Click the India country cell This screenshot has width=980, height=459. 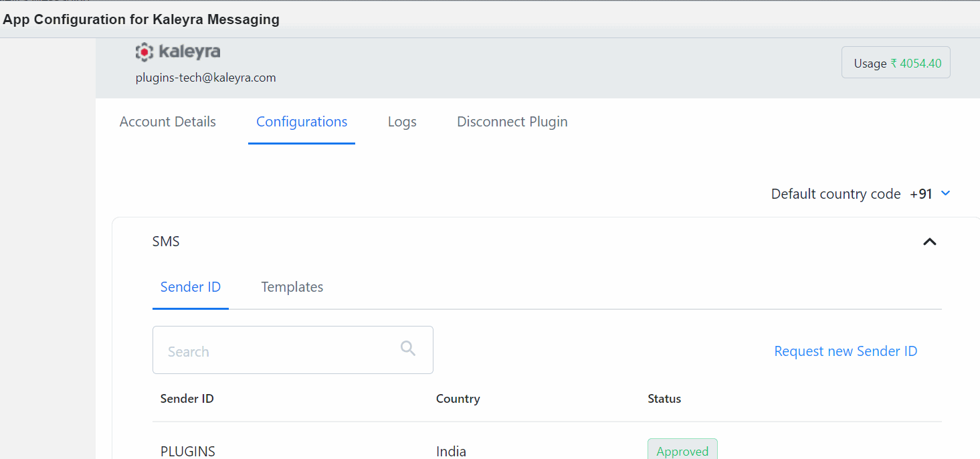tap(451, 451)
